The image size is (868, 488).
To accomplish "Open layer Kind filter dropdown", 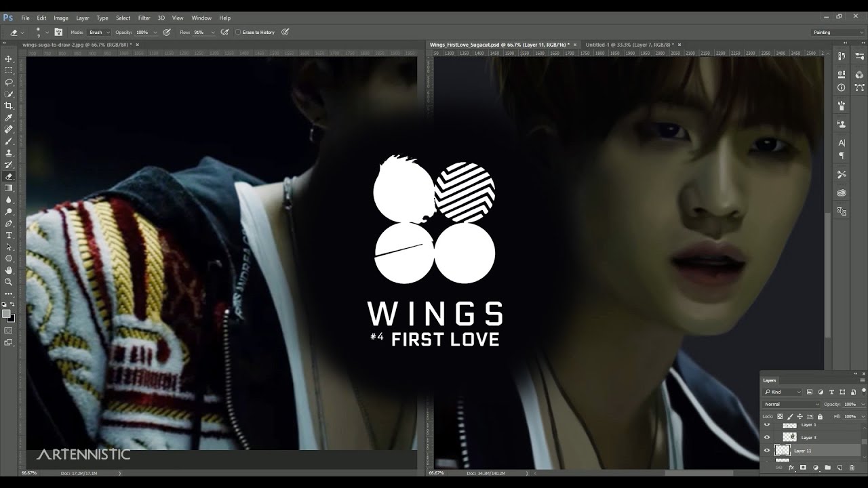I will (783, 392).
